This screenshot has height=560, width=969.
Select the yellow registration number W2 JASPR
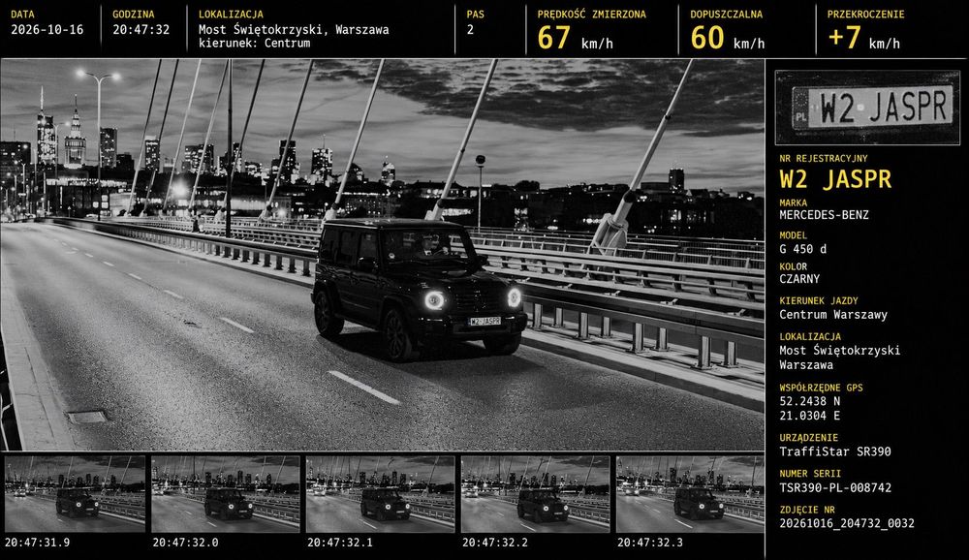pyautogui.click(x=835, y=179)
